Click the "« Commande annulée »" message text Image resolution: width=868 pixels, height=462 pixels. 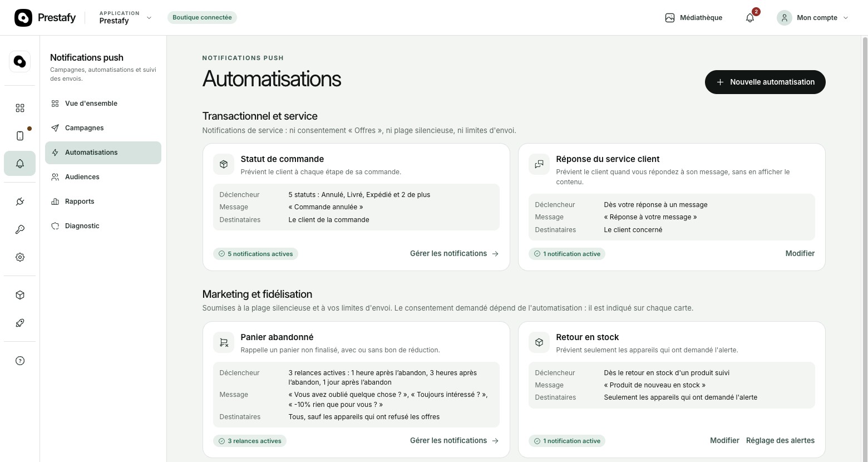pos(325,207)
